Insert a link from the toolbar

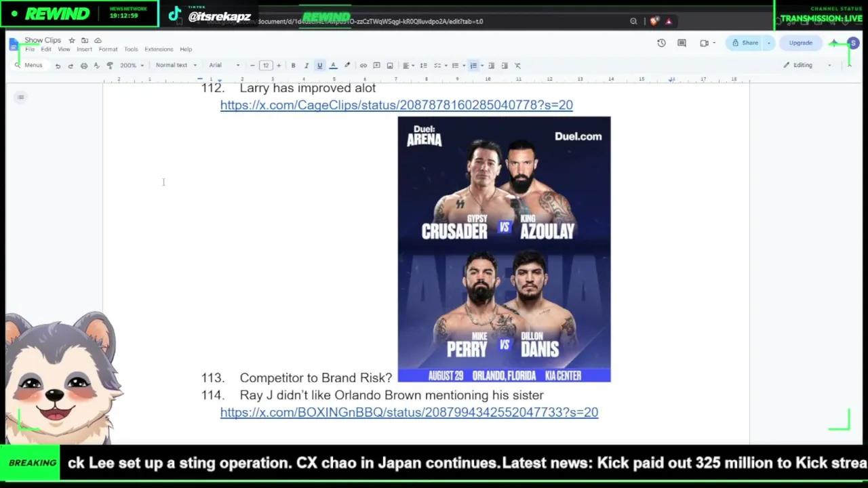pos(363,66)
